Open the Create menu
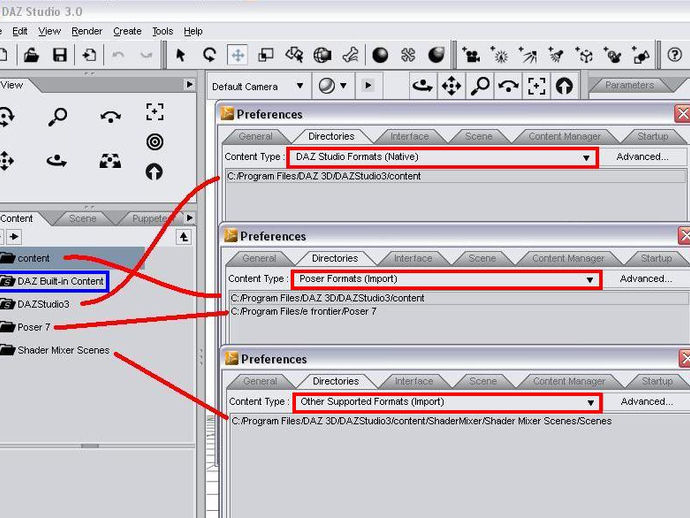The image size is (690, 518). [x=127, y=31]
